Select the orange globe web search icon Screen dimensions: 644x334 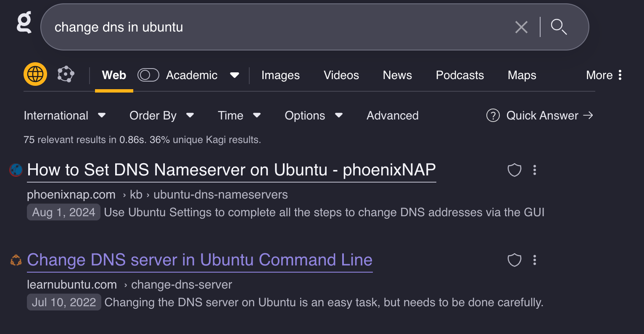[35, 74]
